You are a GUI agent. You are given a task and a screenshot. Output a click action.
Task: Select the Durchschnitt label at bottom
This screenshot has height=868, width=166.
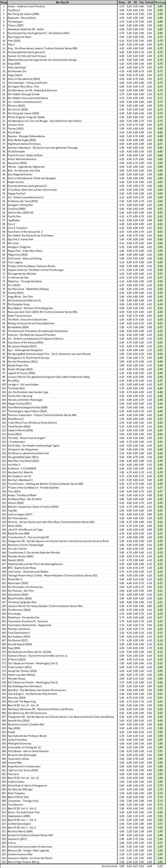click(109, 866)
